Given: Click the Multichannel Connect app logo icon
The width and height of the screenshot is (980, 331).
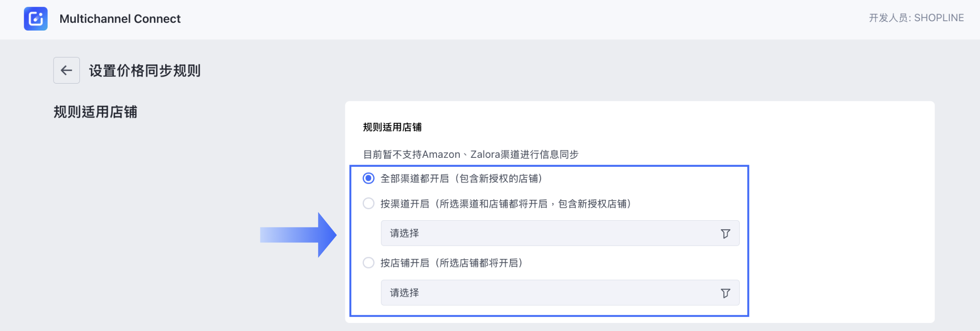Looking at the screenshot, I should click(36, 19).
